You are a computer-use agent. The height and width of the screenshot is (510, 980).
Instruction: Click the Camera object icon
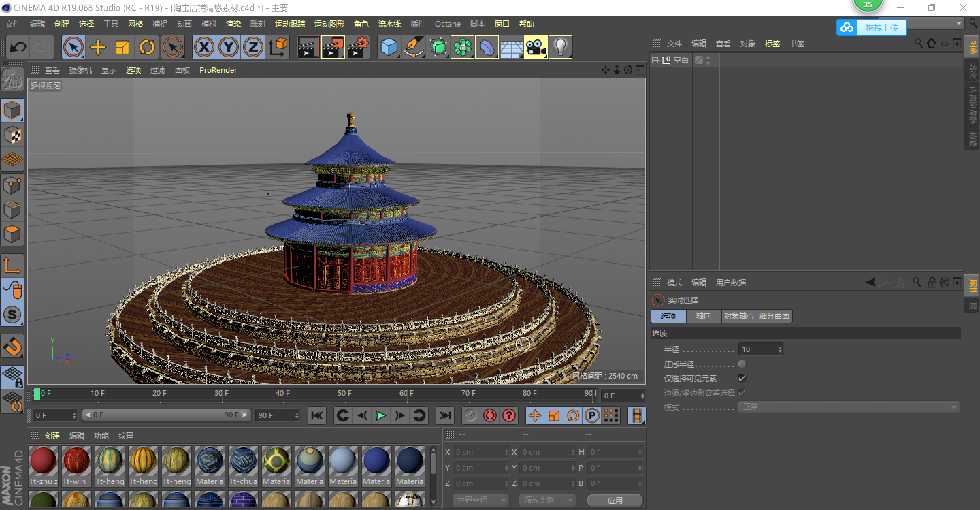pyautogui.click(x=535, y=47)
